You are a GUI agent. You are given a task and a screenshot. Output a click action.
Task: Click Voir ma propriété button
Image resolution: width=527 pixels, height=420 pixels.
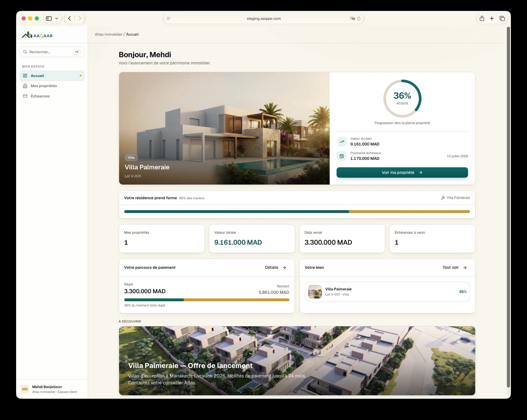click(402, 172)
